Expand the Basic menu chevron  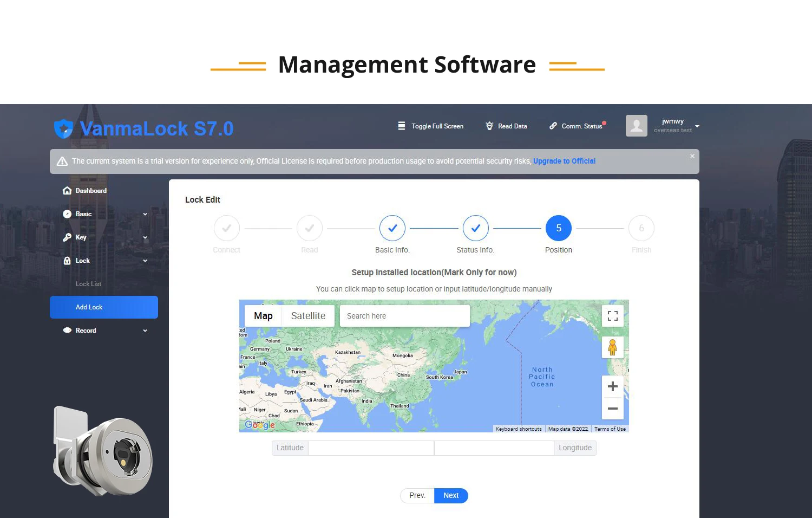tap(145, 215)
